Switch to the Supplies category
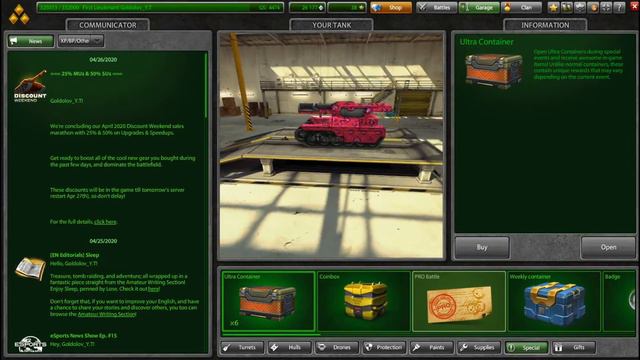This screenshot has height=360, width=640. (x=479, y=347)
